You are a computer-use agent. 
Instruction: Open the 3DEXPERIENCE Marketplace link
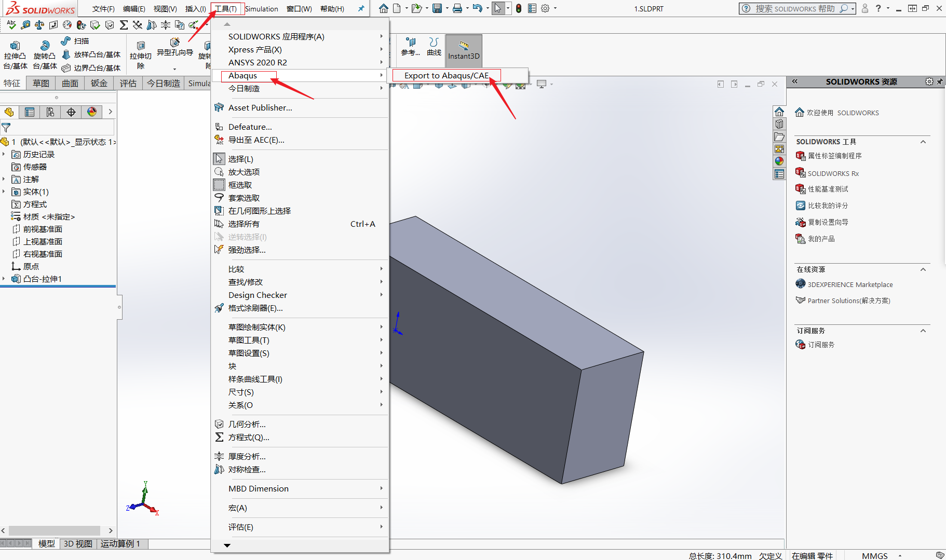click(850, 284)
